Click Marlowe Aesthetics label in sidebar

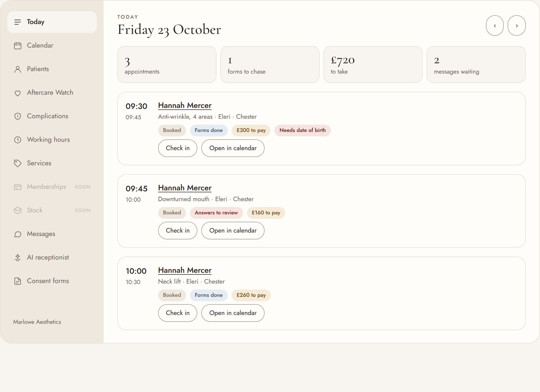[x=37, y=322]
